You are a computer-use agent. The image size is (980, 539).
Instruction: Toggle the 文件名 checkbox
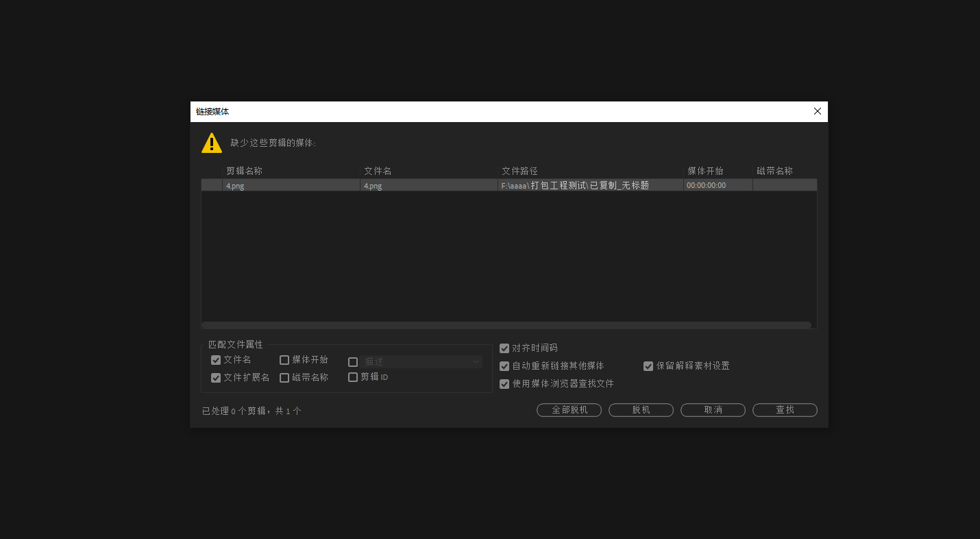(216, 360)
